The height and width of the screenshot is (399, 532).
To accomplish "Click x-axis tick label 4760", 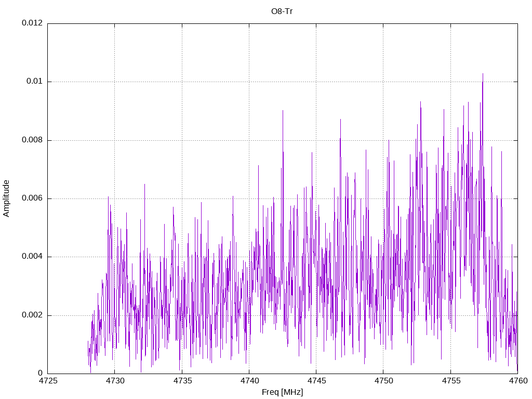I will (x=518, y=381).
